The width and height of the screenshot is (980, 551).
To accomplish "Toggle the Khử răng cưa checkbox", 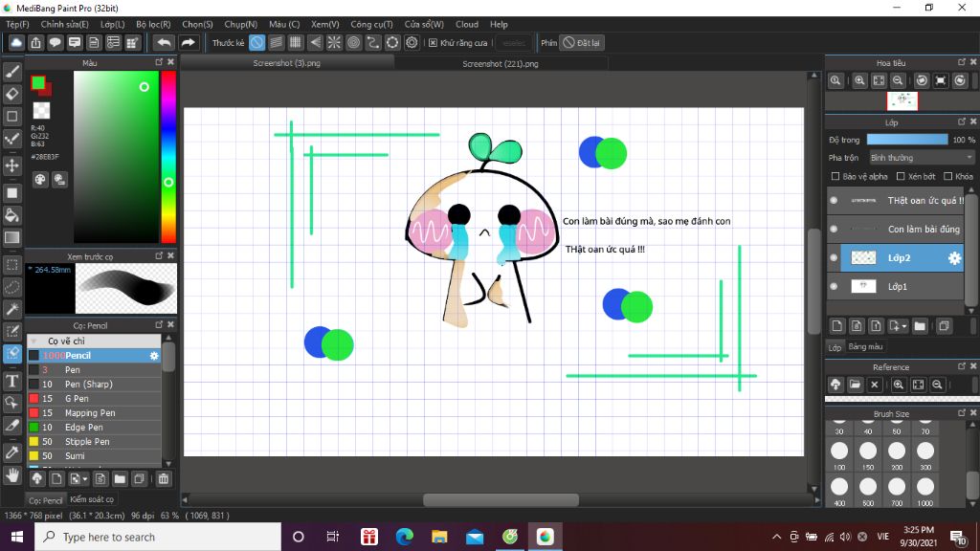I will pos(433,43).
